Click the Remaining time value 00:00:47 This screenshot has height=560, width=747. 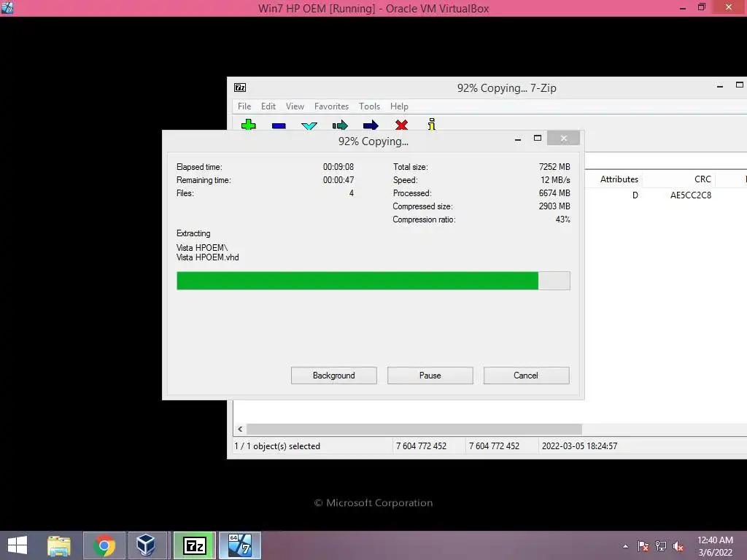(x=338, y=180)
